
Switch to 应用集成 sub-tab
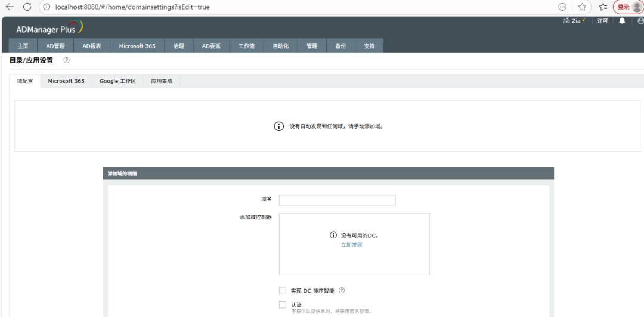tap(162, 81)
